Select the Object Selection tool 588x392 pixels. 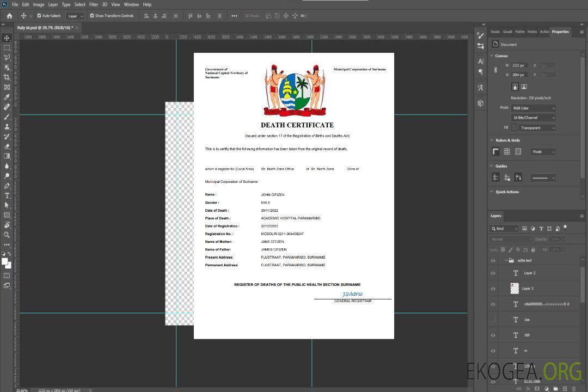[7, 68]
